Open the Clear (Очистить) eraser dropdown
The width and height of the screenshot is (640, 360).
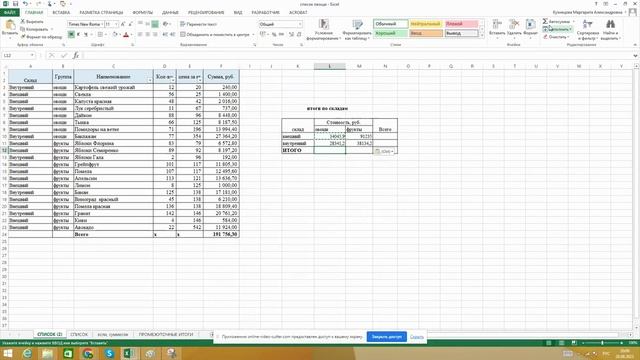pos(556,37)
